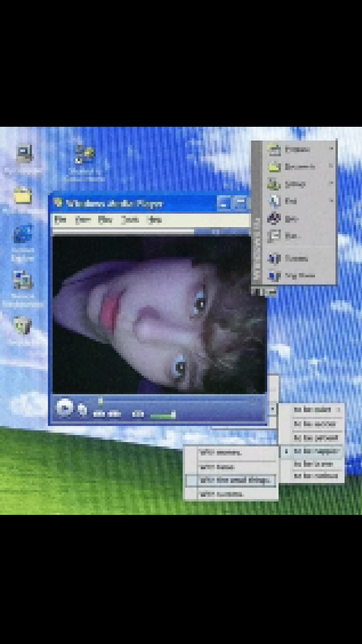Click the Help icon in the Start menu

(274, 219)
